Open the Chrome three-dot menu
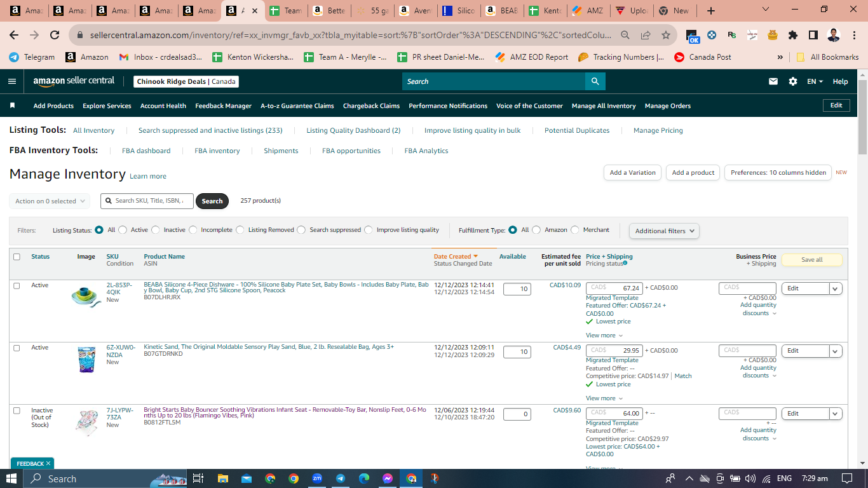Viewport: 868px width, 488px height. point(853,35)
